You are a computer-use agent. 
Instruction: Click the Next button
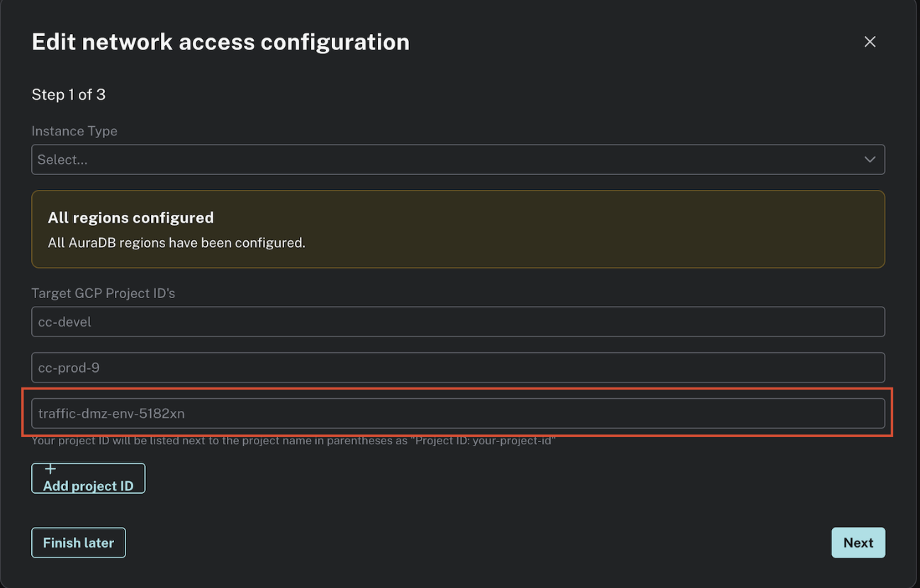click(x=858, y=542)
